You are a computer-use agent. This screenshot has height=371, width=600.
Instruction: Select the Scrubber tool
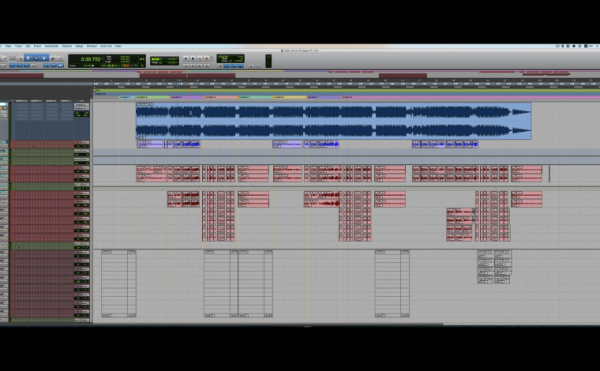click(53, 59)
